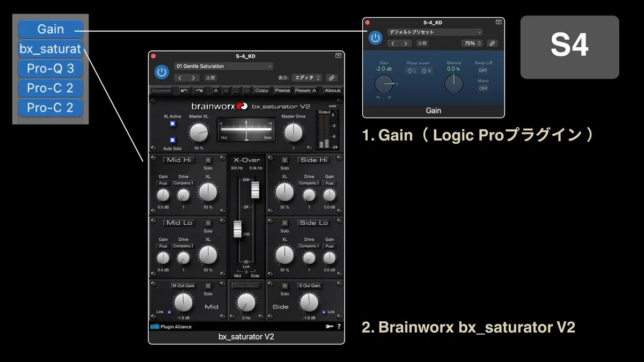644x362 pixels.
Task: Click the Master Drive knob
Action: (293, 132)
